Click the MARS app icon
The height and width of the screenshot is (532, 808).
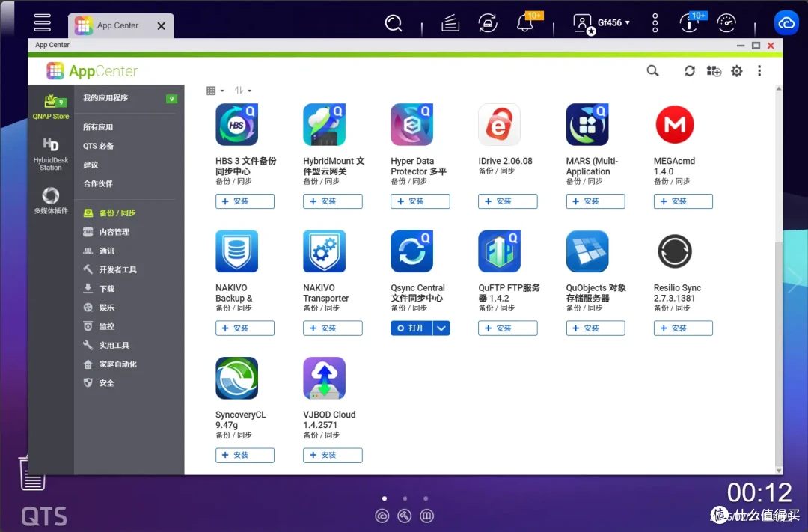pyautogui.click(x=587, y=125)
